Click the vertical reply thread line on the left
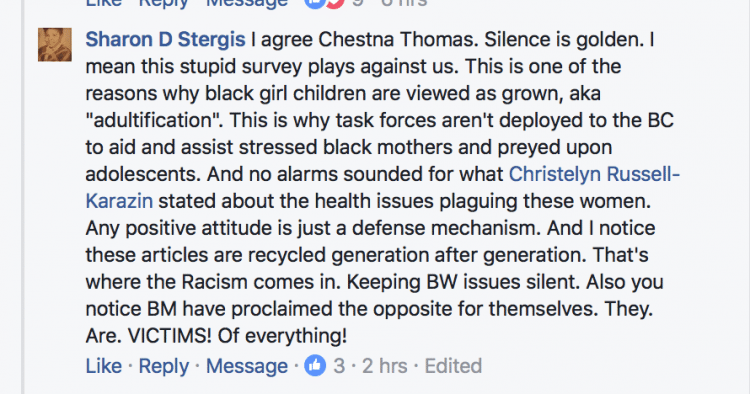This screenshot has width=750, height=394. pyautogui.click(x=22, y=197)
